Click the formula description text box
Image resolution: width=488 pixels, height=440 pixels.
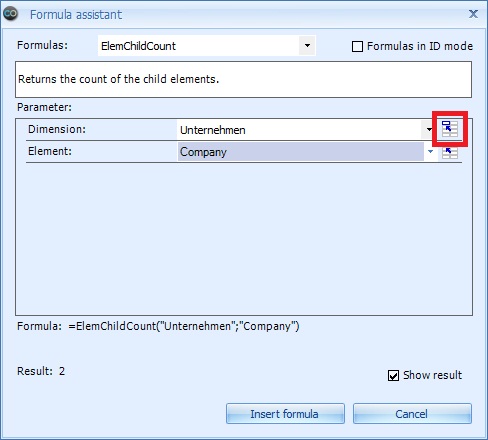point(243,79)
